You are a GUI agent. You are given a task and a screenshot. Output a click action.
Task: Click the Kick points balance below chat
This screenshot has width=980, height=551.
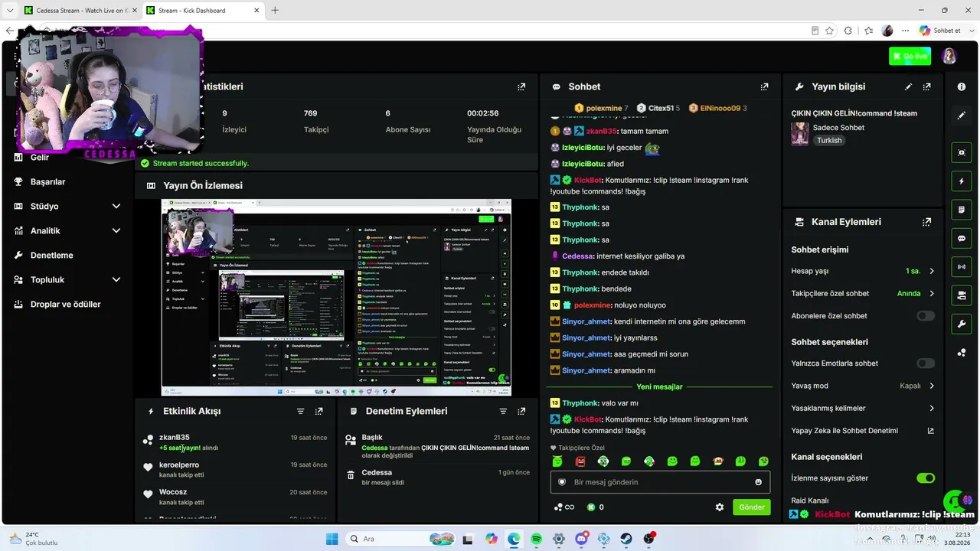click(596, 507)
